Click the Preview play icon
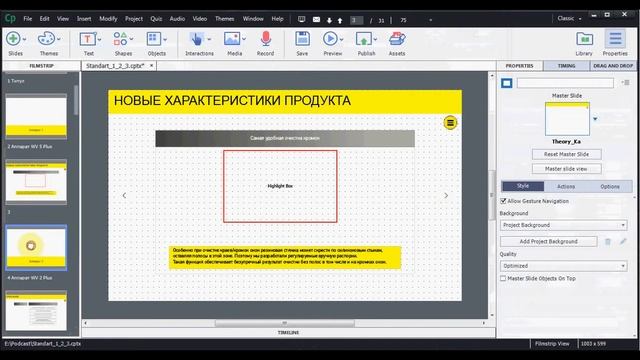The height and width of the screenshot is (360, 640). click(x=330, y=39)
